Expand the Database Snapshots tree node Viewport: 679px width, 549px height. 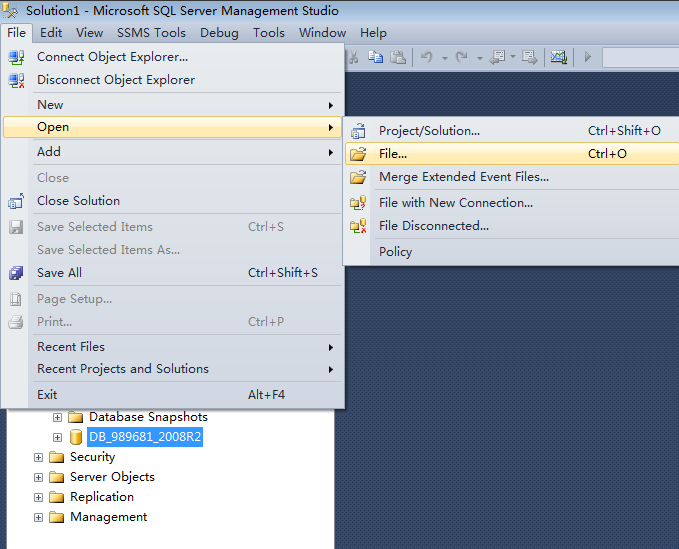(58, 417)
